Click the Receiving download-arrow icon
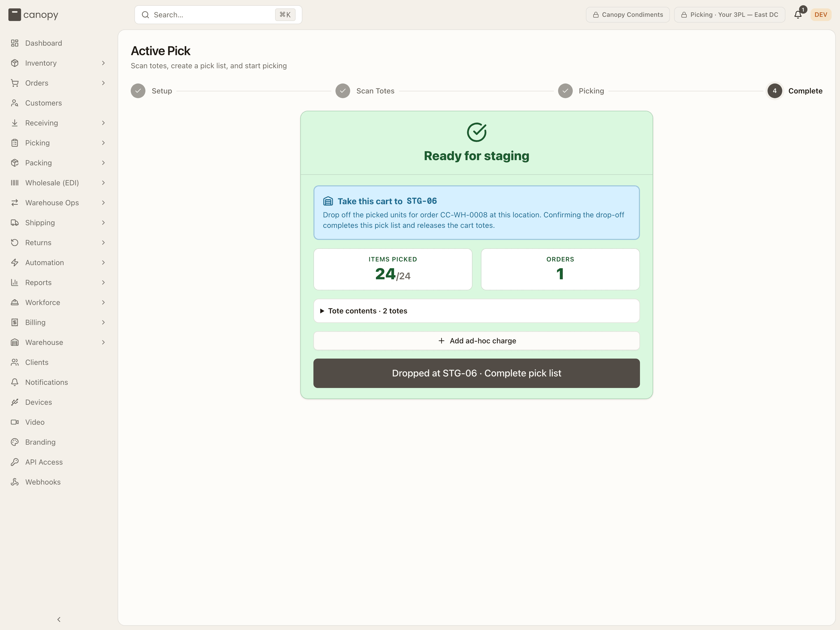The width and height of the screenshot is (840, 630). [x=15, y=123]
